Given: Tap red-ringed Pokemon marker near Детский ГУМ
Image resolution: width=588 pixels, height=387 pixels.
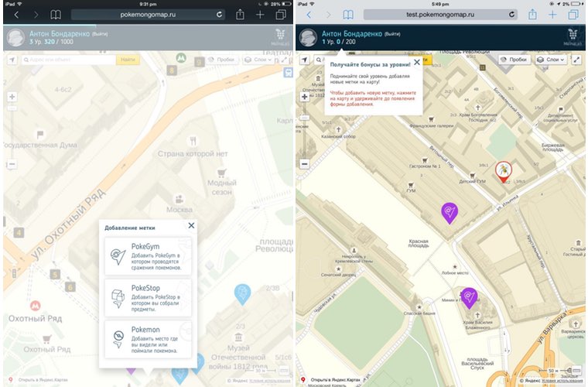Looking at the screenshot, I should pyautogui.click(x=503, y=172).
